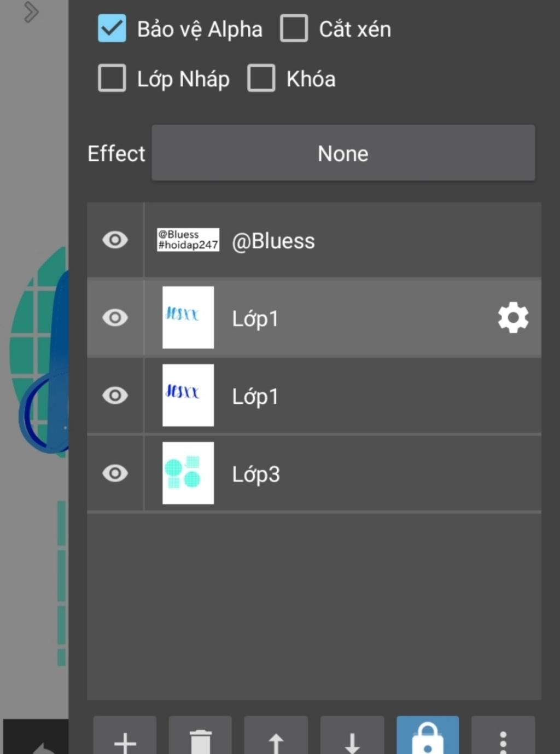The width and height of the screenshot is (560, 754).
Task: Open the Effect None dropdown
Action: 343,153
